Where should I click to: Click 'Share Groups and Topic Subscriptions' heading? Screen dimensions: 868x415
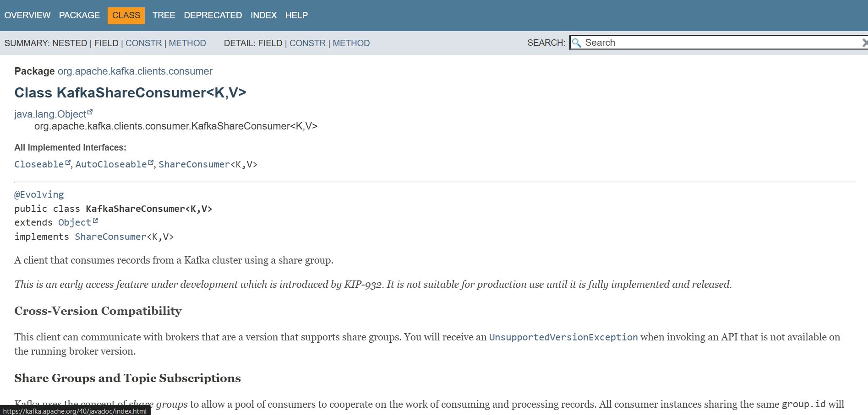point(127,378)
